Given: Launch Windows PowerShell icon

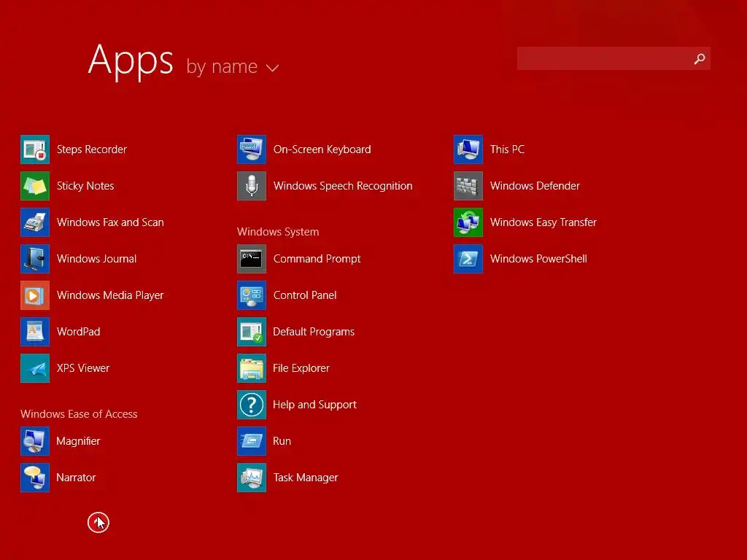Looking at the screenshot, I should point(468,259).
